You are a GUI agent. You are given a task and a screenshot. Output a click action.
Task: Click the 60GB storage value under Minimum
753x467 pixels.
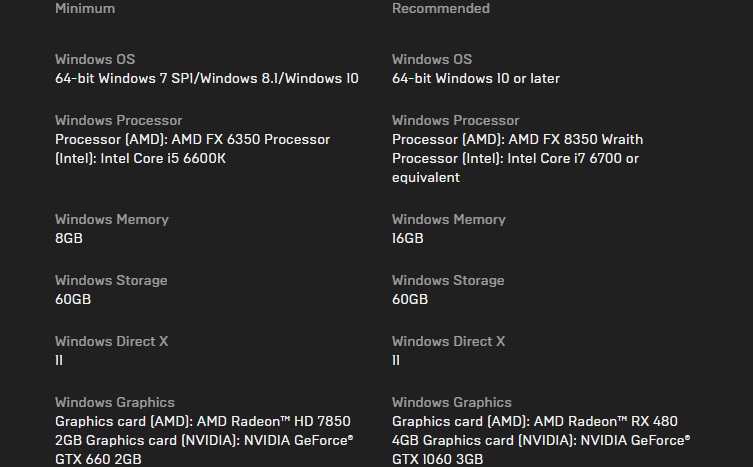click(73, 300)
